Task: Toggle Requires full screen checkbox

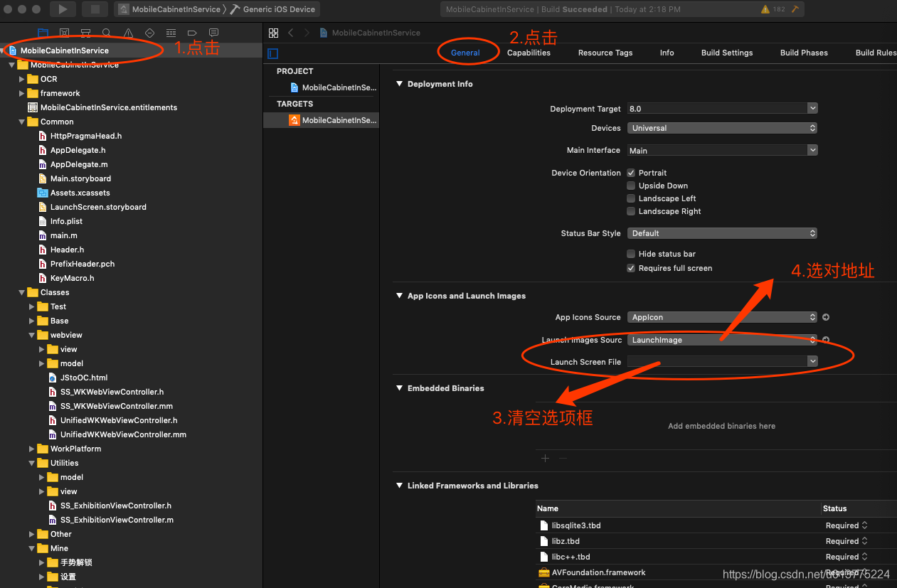Action: pyautogui.click(x=630, y=268)
